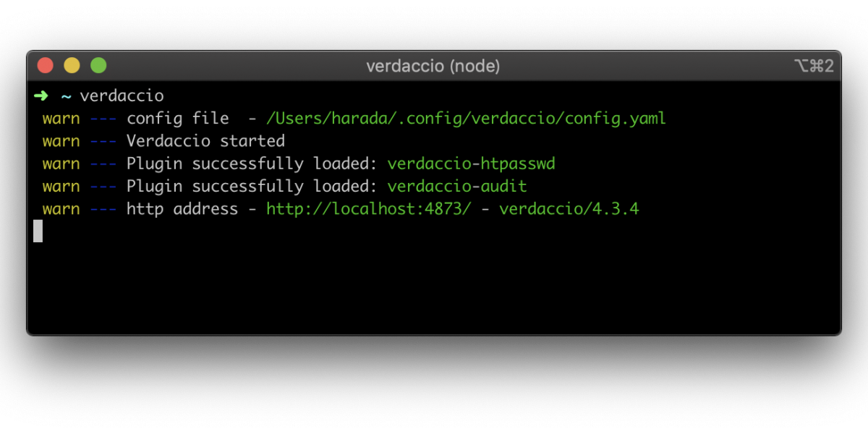Click the 'config file' label text
Image resolution: width=868 pixels, height=434 pixels.
(177, 118)
